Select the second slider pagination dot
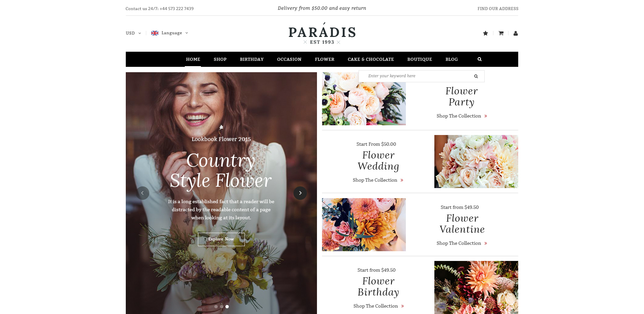644x314 pixels. coord(221,307)
